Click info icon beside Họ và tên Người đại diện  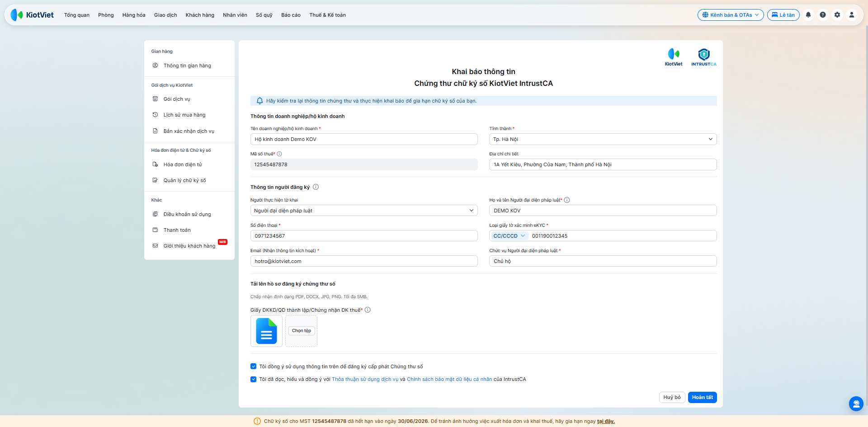(567, 200)
